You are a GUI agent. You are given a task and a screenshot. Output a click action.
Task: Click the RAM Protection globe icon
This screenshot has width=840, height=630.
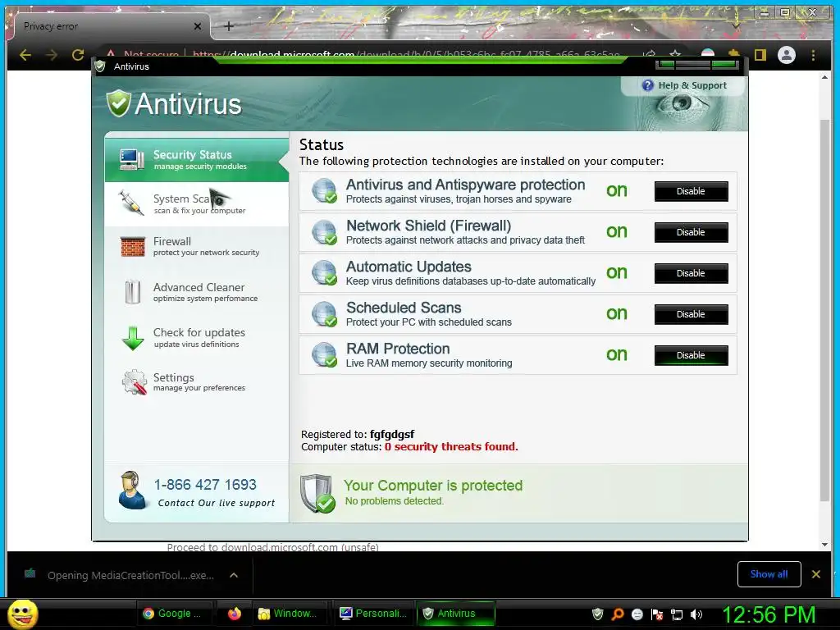point(324,354)
